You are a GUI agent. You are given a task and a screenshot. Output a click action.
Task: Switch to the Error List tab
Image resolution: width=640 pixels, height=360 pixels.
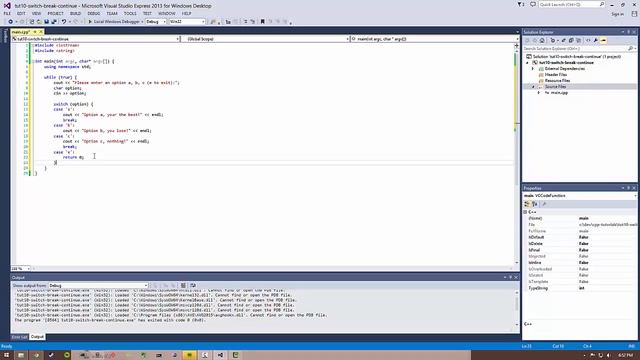(x=20, y=337)
